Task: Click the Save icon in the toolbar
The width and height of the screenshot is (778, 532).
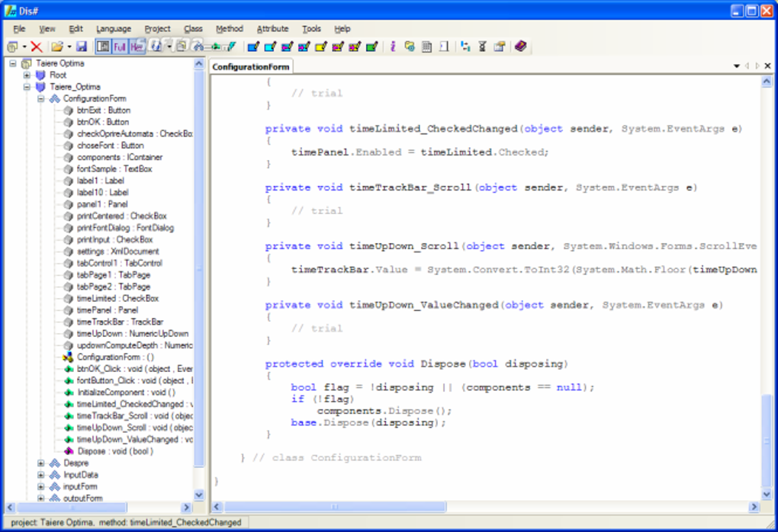Action: pos(82,46)
